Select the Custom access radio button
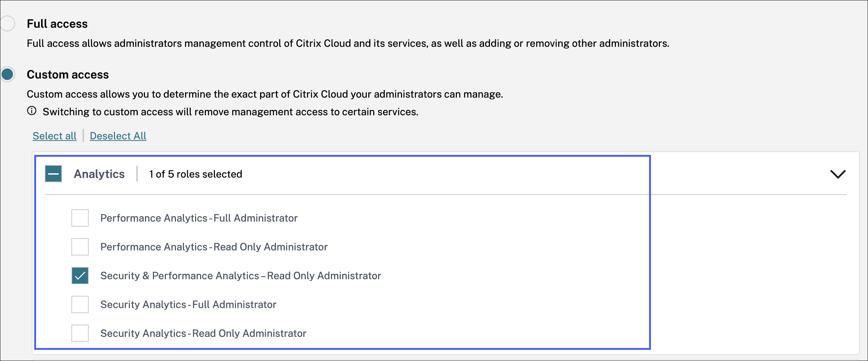Viewport: 868px width, 361px height. coord(7,75)
